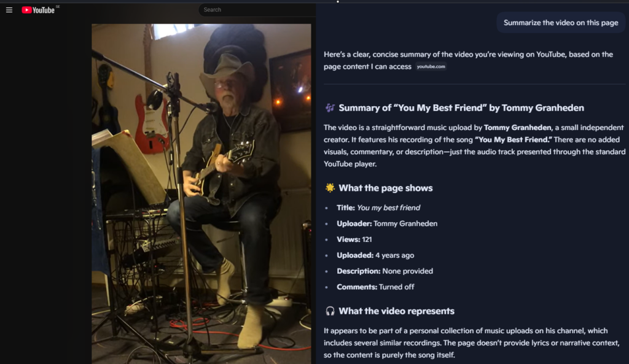Click the YouTube logo home link
The image size is (629, 364).
click(38, 10)
